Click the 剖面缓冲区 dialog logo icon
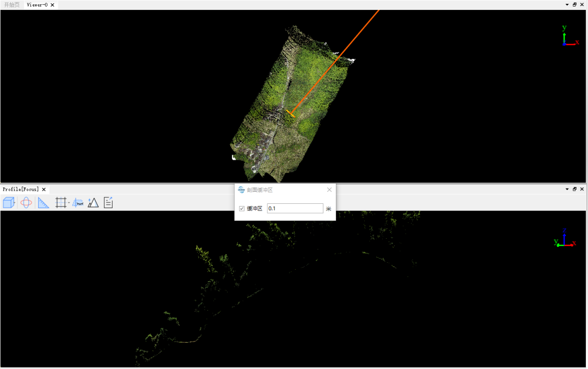This screenshot has height=369, width=588. (x=242, y=190)
